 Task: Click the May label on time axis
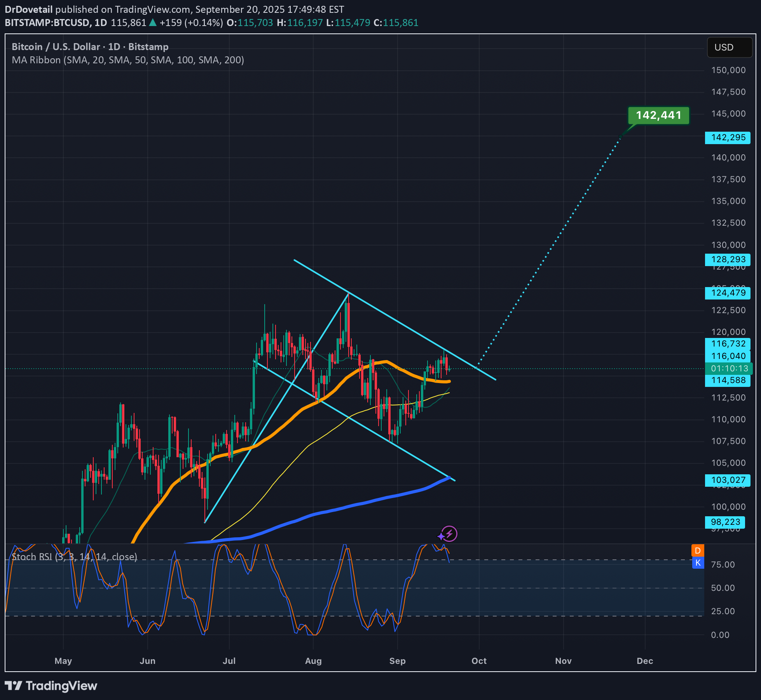[x=63, y=661]
